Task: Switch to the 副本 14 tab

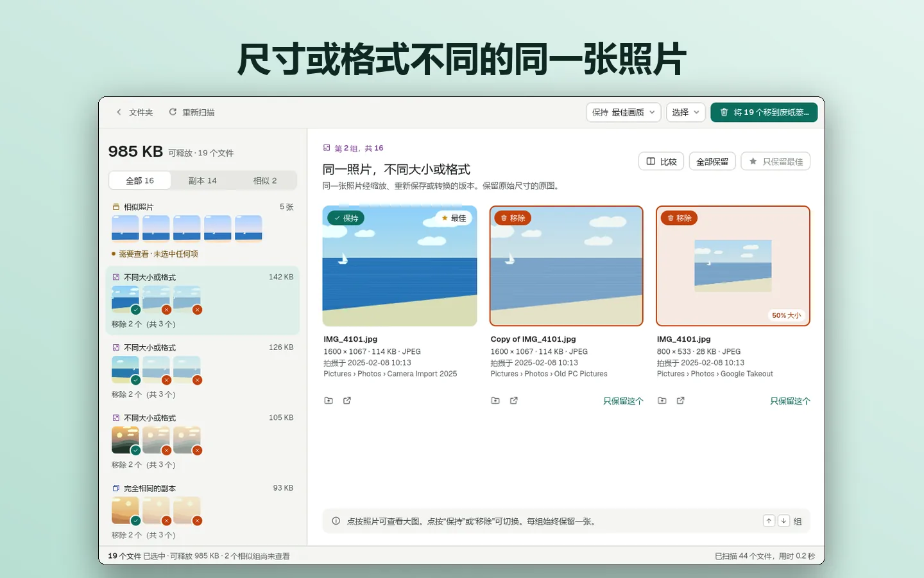Action: tap(203, 180)
